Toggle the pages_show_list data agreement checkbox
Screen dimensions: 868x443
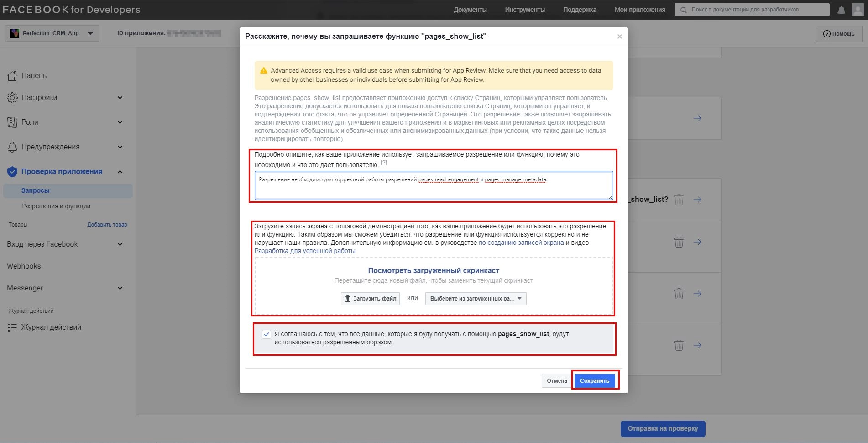[267, 334]
